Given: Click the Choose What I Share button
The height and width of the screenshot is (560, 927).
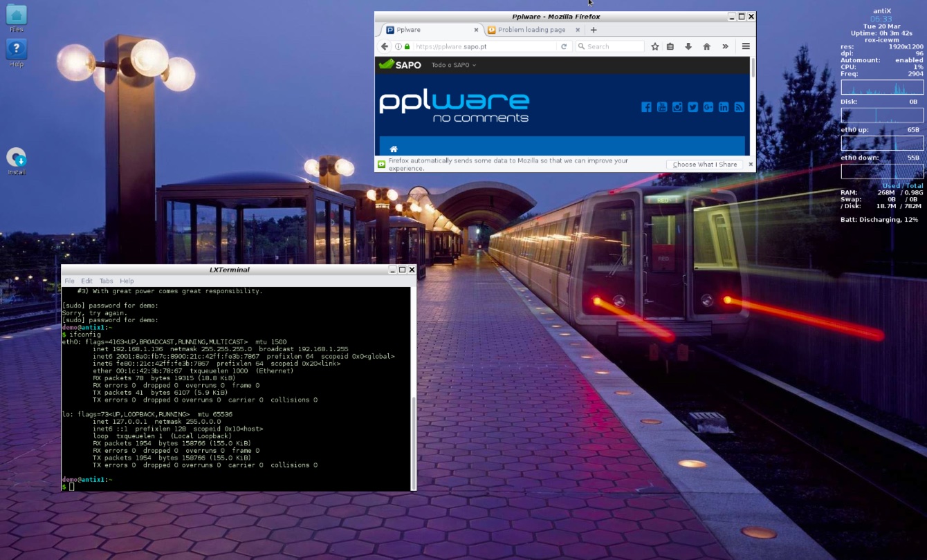Looking at the screenshot, I should 704,165.
